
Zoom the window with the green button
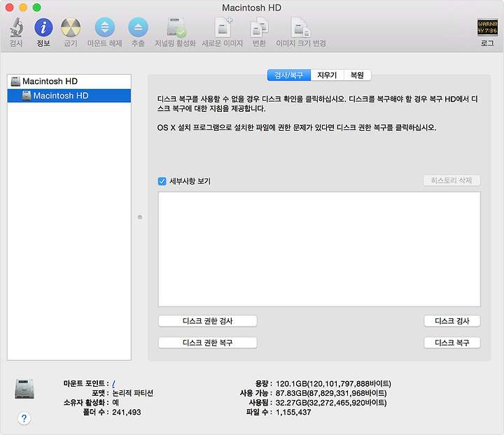point(37,8)
